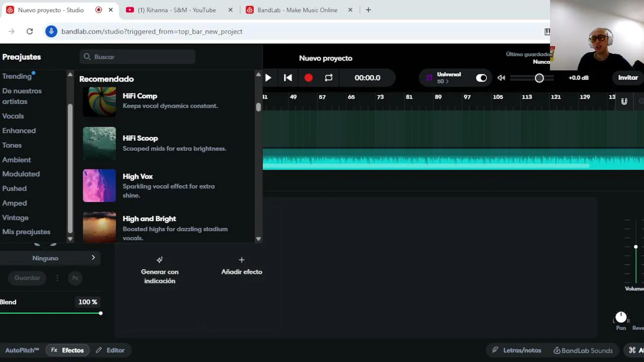Click the High Vox preset name
The width and height of the screenshot is (644, 362).
click(138, 176)
